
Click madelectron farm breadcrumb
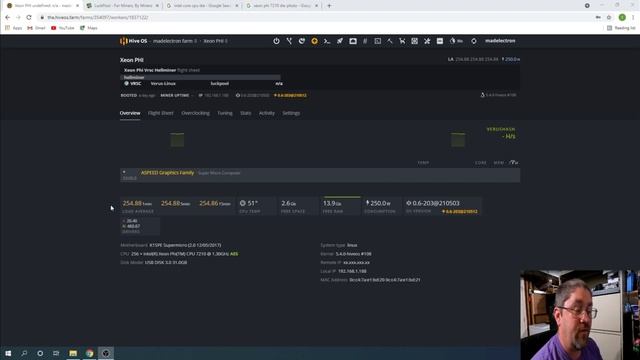(175, 41)
